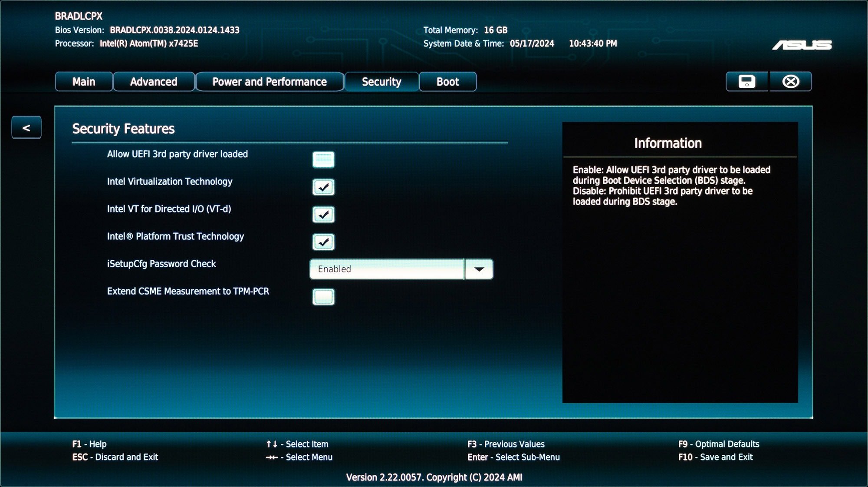The height and width of the screenshot is (487, 868).
Task: Expand the iSetupCfg Password Check dropdown
Action: [x=480, y=269]
